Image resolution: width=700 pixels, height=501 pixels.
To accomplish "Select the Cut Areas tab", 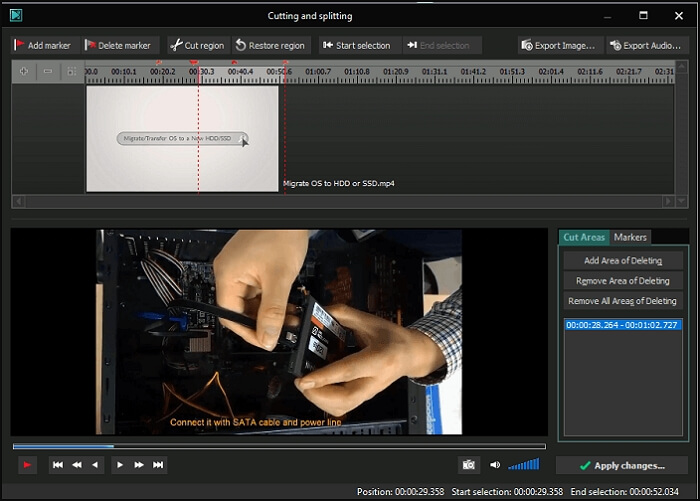I will (x=584, y=237).
